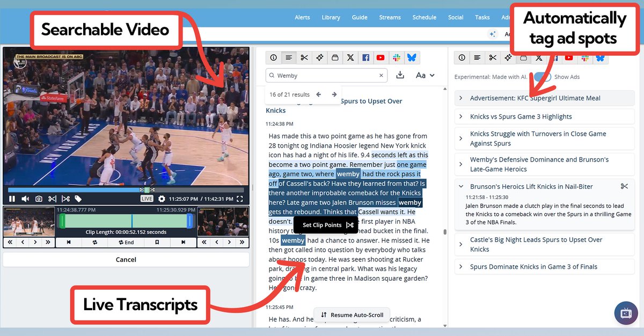Download the transcript
Viewport: 644px width, 336px height.
pos(400,76)
